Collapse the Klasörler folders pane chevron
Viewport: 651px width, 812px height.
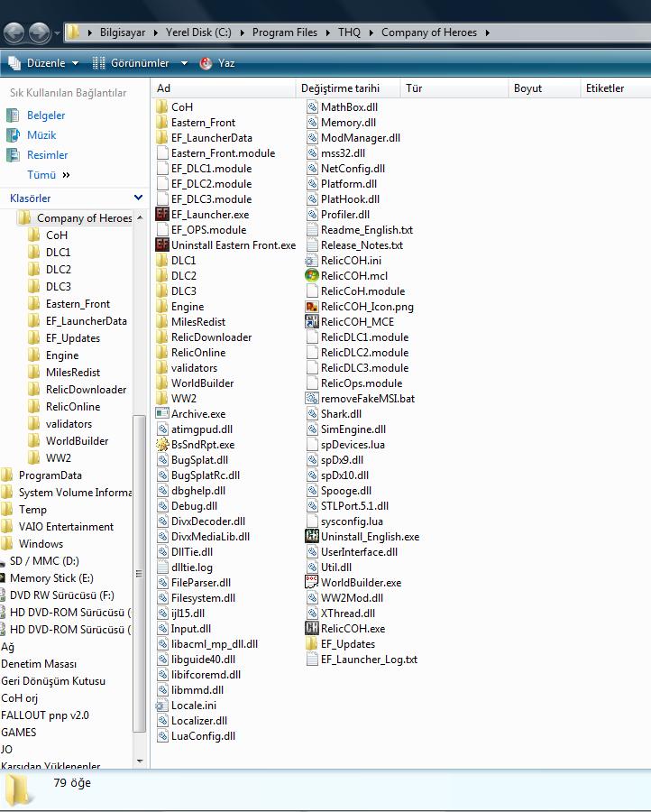tap(138, 198)
